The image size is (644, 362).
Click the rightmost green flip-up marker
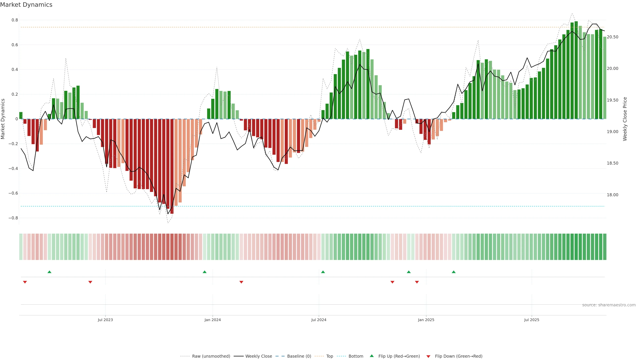pyautogui.click(x=453, y=272)
